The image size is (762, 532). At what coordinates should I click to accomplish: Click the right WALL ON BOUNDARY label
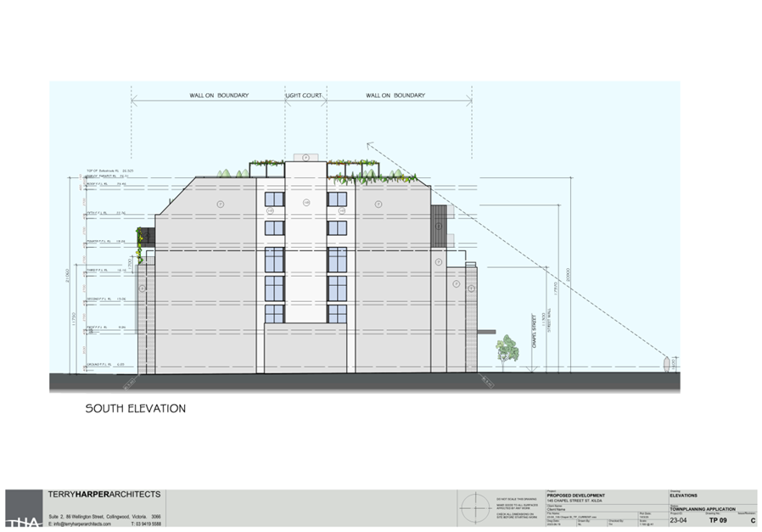pos(395,96)
